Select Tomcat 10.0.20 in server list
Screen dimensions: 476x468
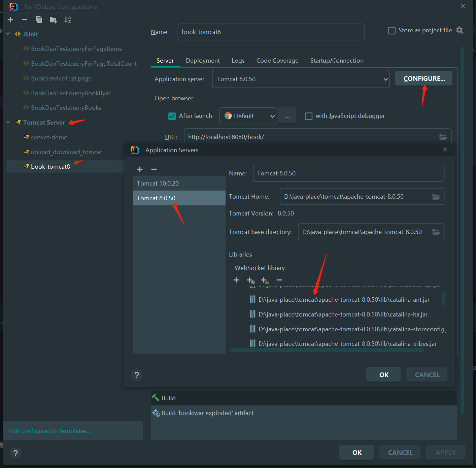[x=179, y=183]
